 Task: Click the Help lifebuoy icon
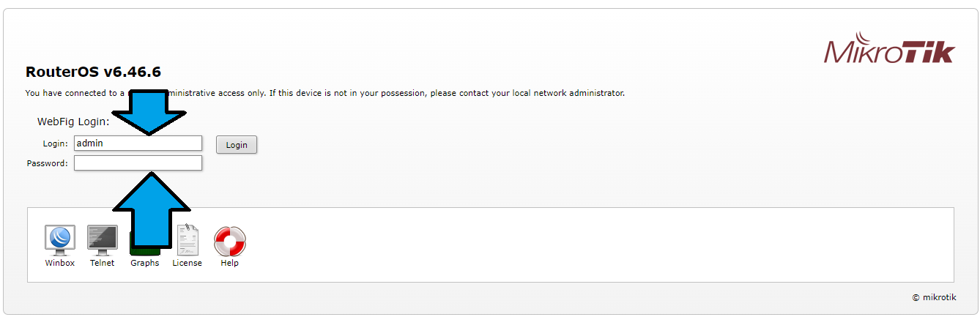click(229, 239)
